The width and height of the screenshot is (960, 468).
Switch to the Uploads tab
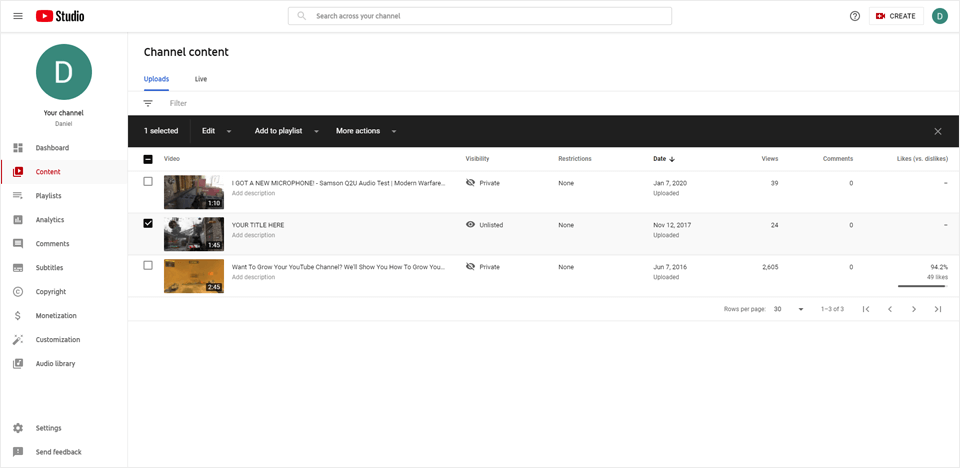156,79
